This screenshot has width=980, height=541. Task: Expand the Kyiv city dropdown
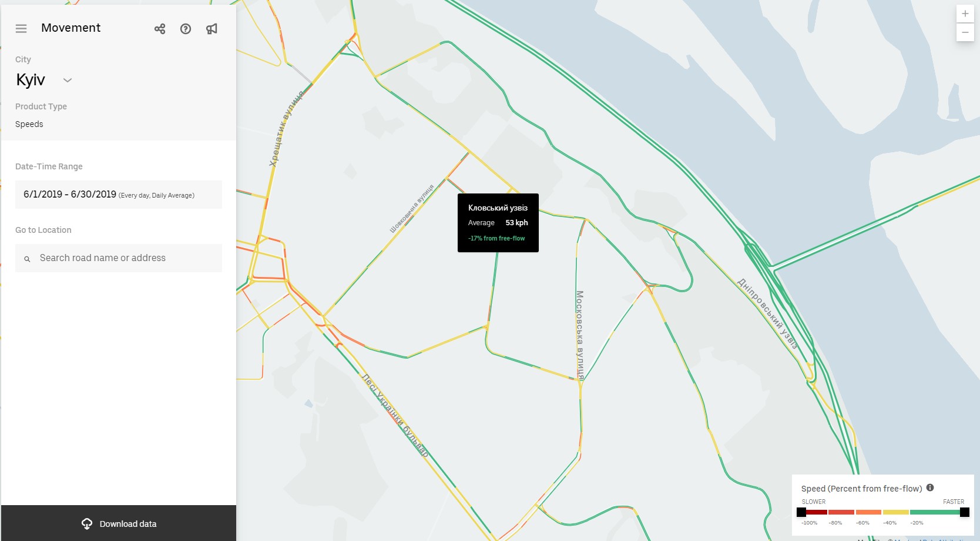(x=67, y=80)
